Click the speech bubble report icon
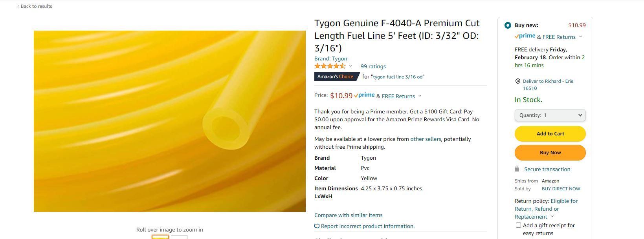 click(317, 226)
